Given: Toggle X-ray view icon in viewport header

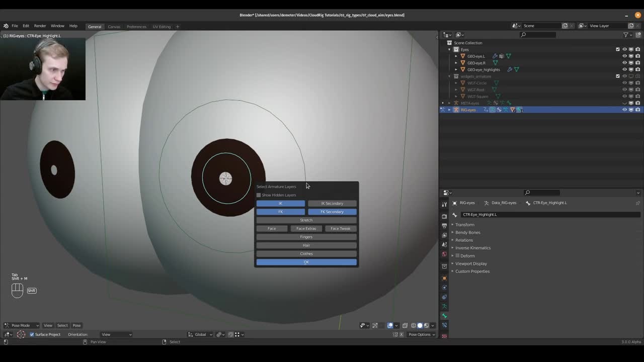Looking at the screenshot, I should [405, 325].
